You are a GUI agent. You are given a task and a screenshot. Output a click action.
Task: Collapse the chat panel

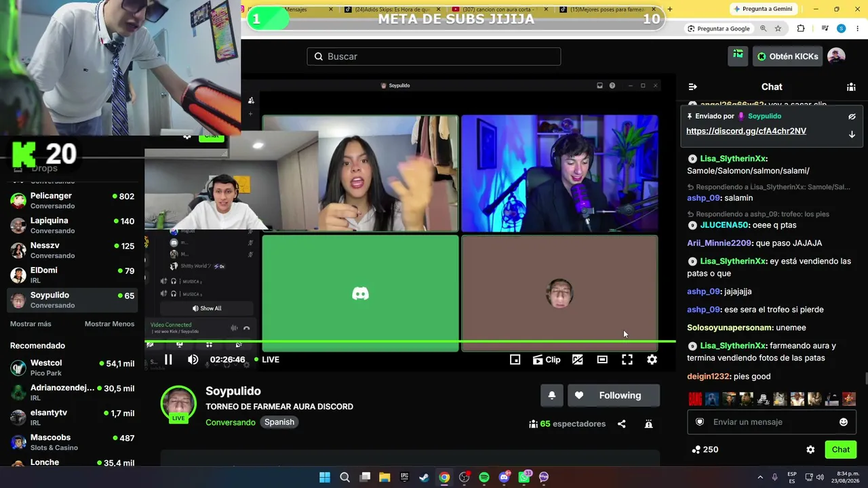coord(692,87)
